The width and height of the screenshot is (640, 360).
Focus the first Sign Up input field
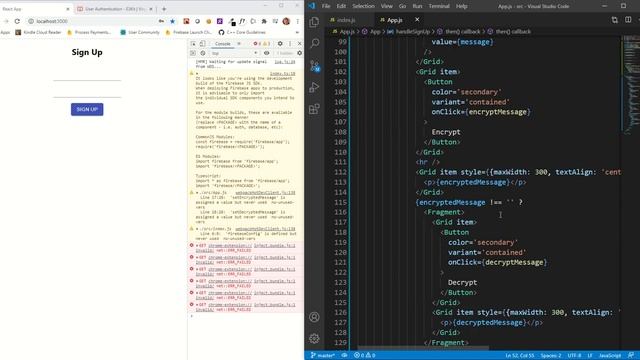87,76
